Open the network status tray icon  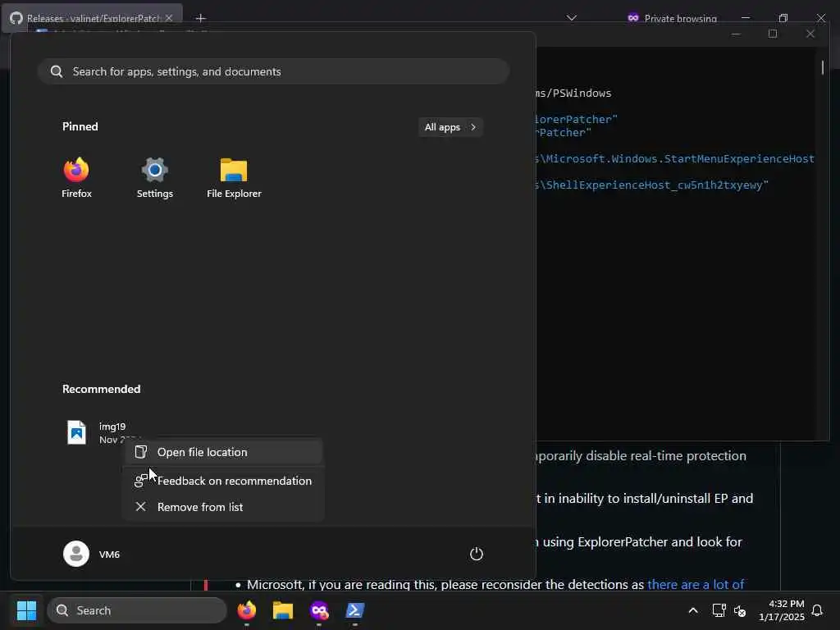tap(719, 610)
